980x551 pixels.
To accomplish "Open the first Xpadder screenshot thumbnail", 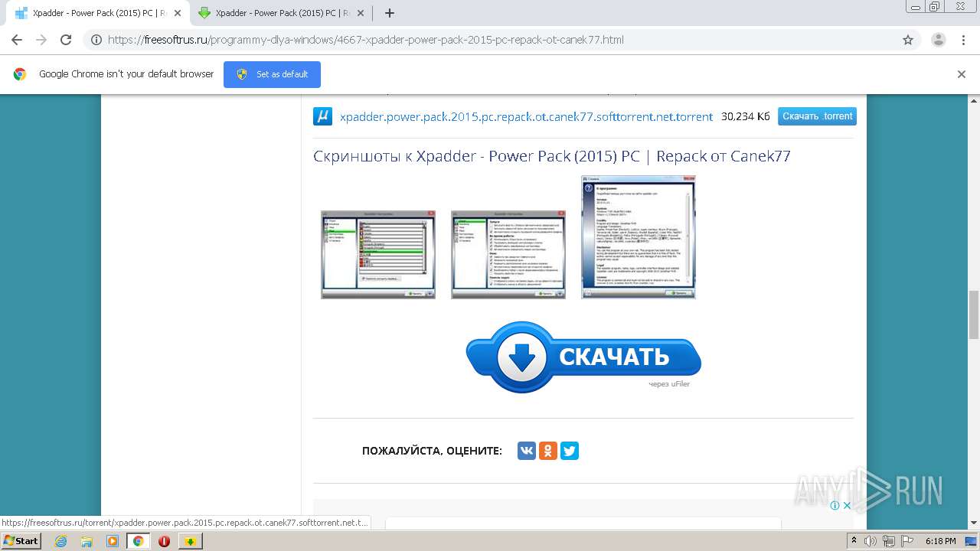I will (378, 255).
